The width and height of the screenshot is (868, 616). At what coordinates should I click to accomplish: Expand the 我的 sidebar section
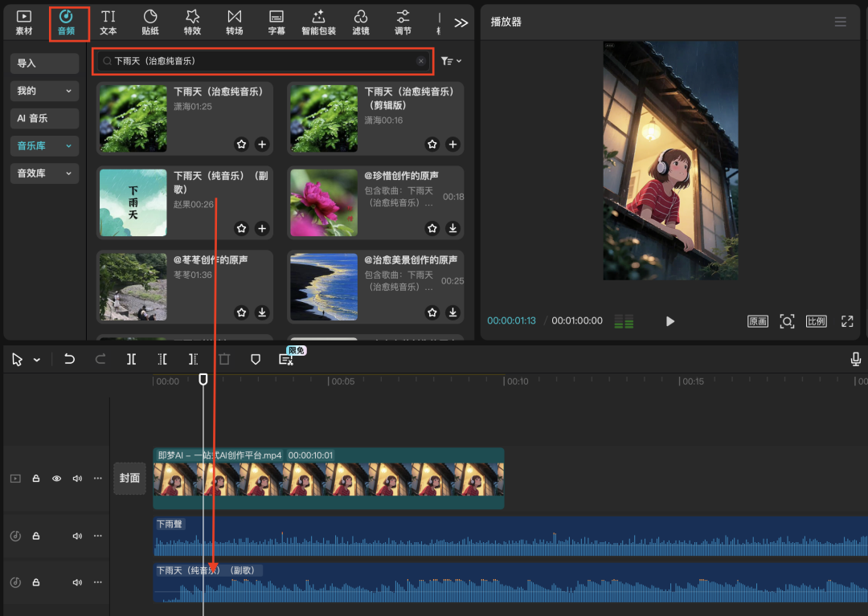[44, 92]
